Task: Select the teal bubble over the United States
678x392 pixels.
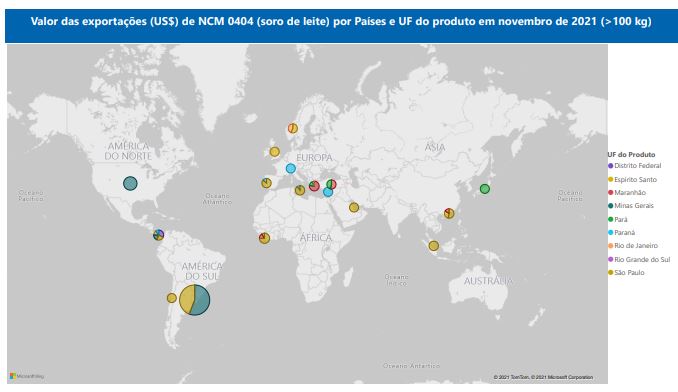Action: tap(130, 183)
